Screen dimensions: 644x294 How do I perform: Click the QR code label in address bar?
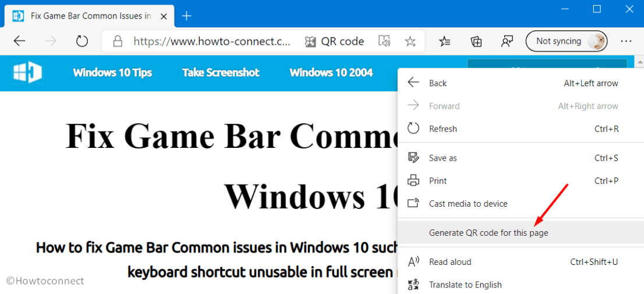click(x=342, y=41)
